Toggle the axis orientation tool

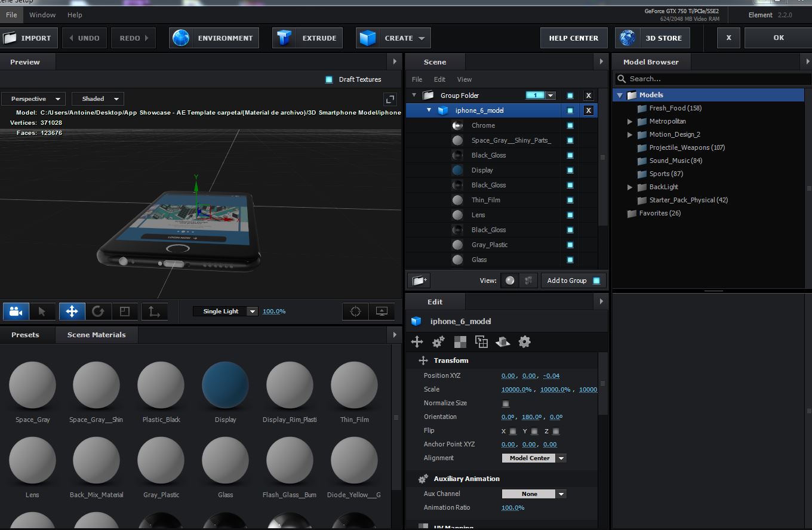pos(153,312)
